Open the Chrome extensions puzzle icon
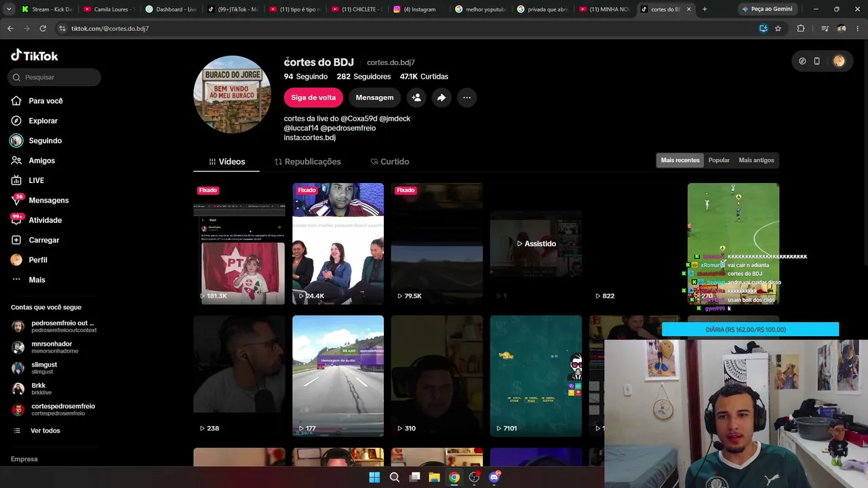The image size is (868, 488). click(801, 28)
